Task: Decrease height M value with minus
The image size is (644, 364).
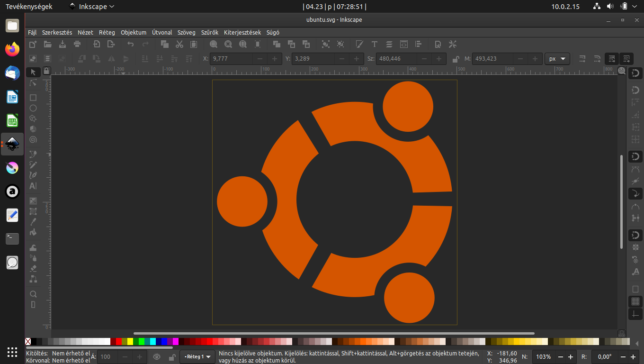Action: (520, 59)
